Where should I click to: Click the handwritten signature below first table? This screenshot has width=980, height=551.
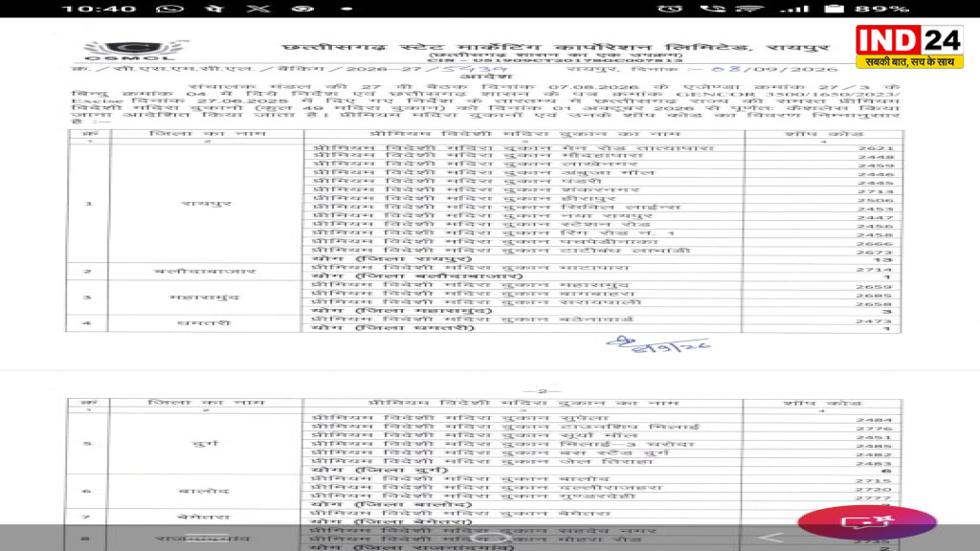658,344
